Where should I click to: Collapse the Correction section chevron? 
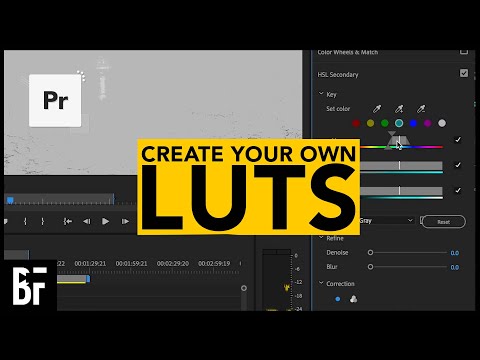coord(321,283)
